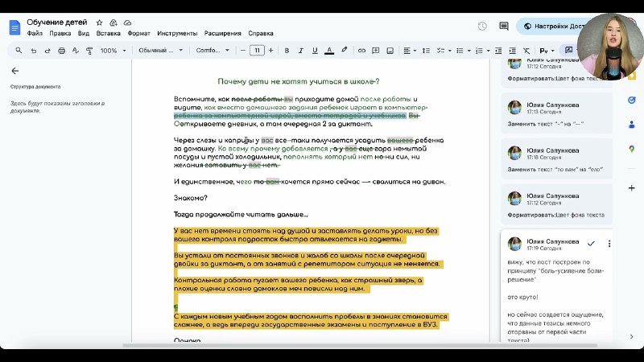This screenshot has width=644, height=362.
Task: Close document outline with back arrow
Action: coord(15,71)
